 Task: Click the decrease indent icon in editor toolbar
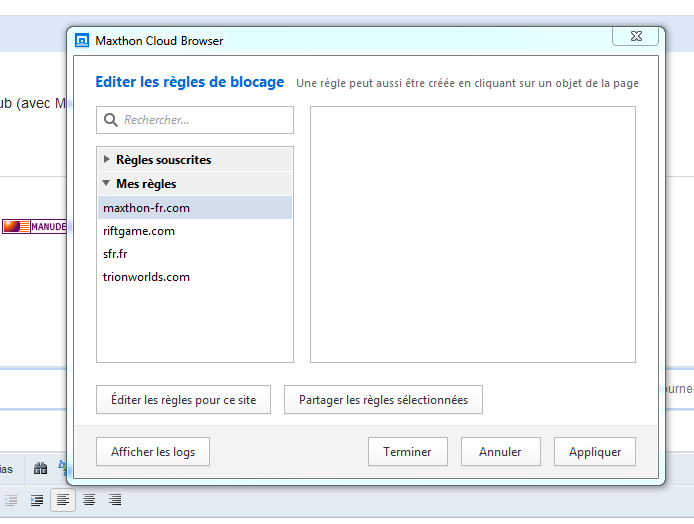(x=11, y=500)
